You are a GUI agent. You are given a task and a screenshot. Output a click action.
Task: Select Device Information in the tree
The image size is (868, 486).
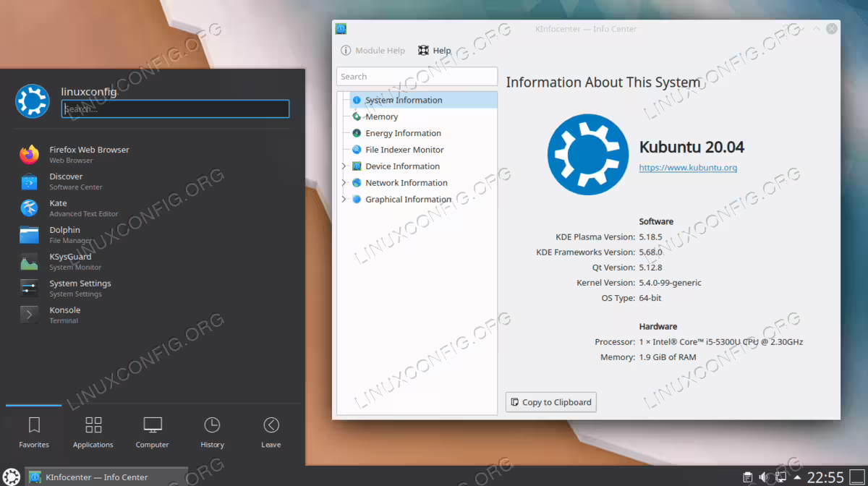tap(402, 166)
